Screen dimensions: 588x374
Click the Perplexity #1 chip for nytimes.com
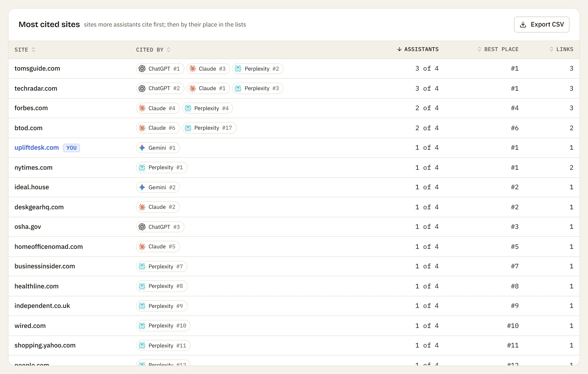161,167
